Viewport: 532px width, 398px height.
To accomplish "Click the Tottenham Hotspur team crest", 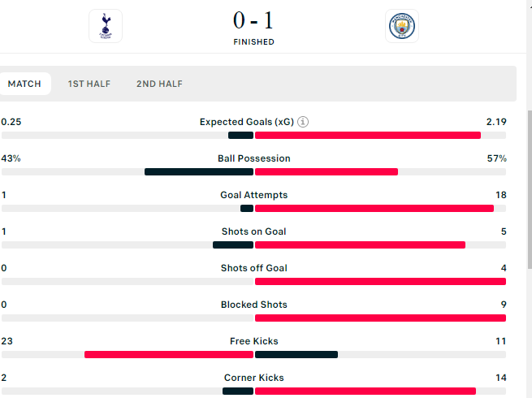I will click(x=106, y=26).
